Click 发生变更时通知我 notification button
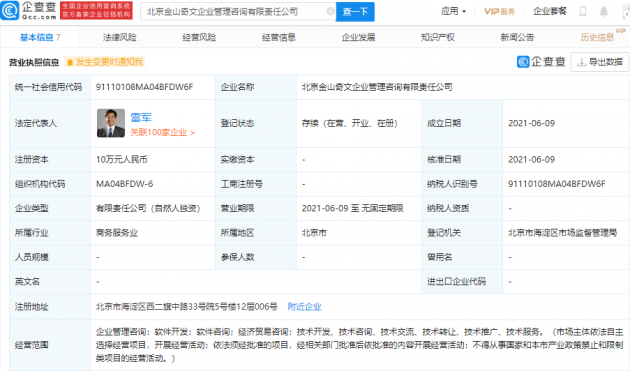The height and width of the screenshot is (371, 630). coord(104,62)
